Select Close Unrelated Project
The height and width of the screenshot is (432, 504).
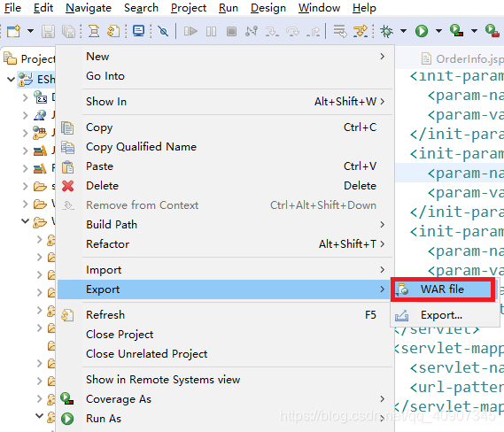click(225, 354)
